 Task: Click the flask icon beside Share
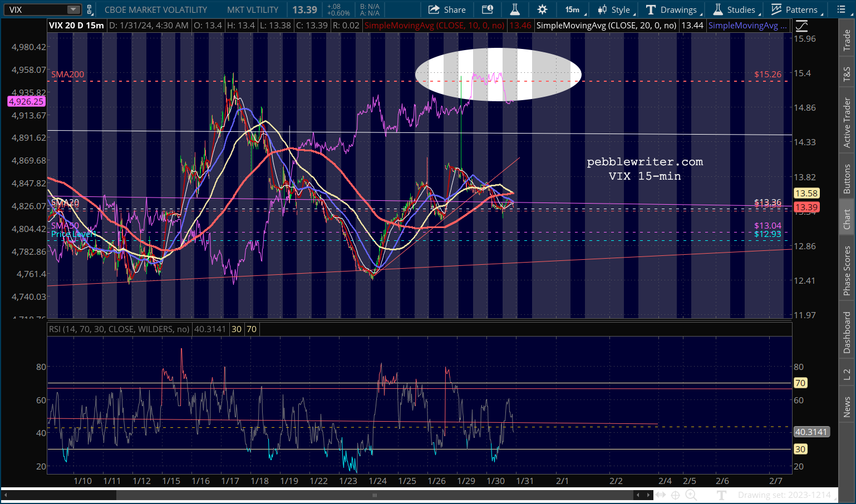click(x=515, y=9)
